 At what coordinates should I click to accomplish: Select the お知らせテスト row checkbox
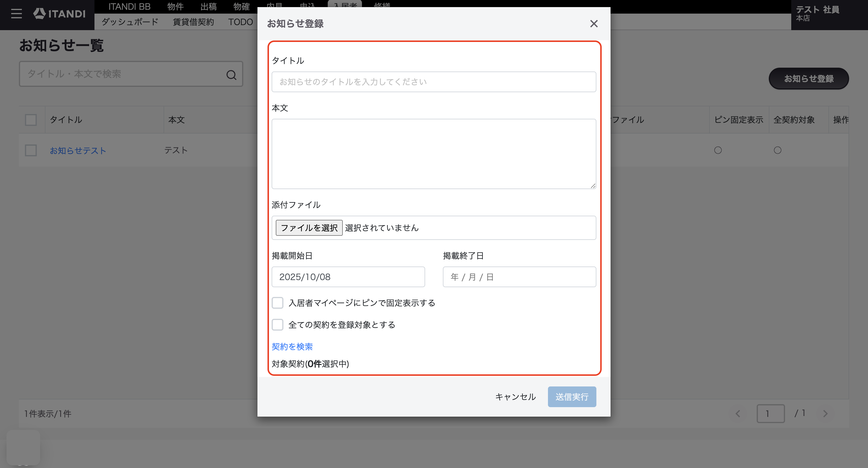click(31, 150)
